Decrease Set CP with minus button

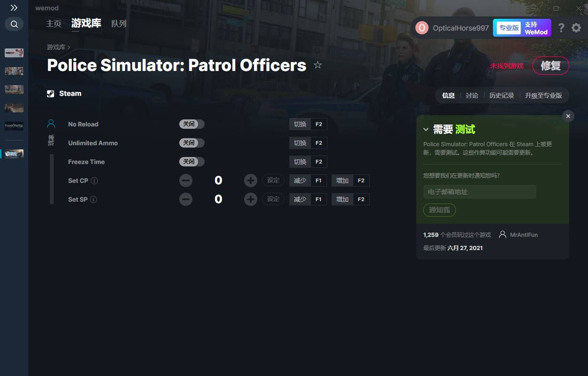186,180
